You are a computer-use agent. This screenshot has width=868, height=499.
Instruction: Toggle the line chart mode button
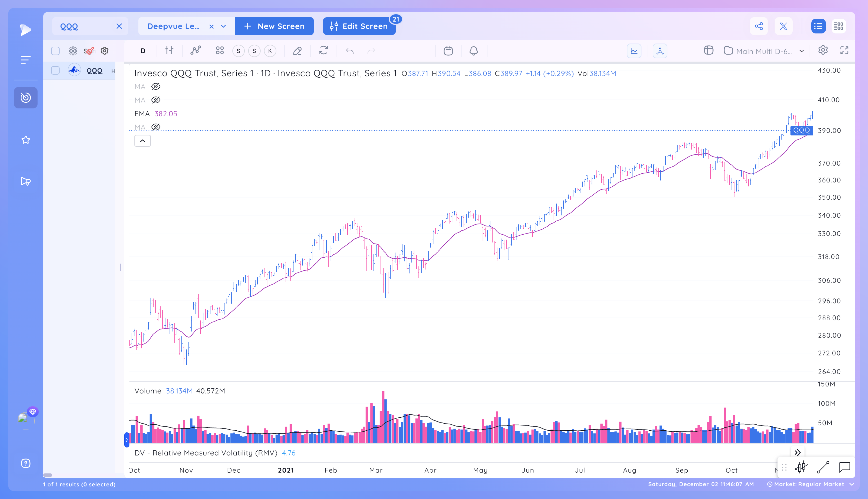tap(634, 51)
